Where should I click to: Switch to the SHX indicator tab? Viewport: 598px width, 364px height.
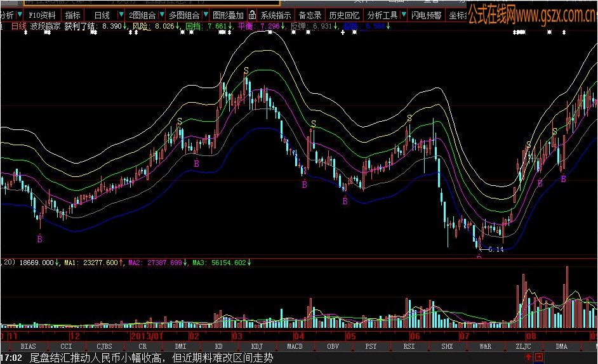(447, 346)
